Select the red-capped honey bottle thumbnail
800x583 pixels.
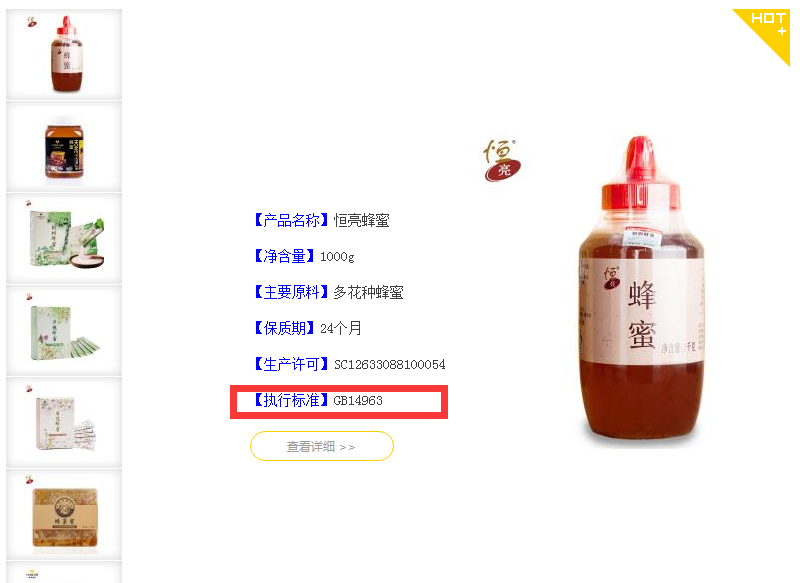tap(64, 54)
